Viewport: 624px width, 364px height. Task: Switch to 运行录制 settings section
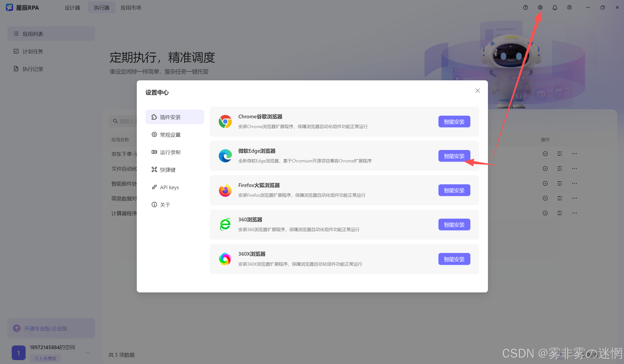[x=170, y=152]
